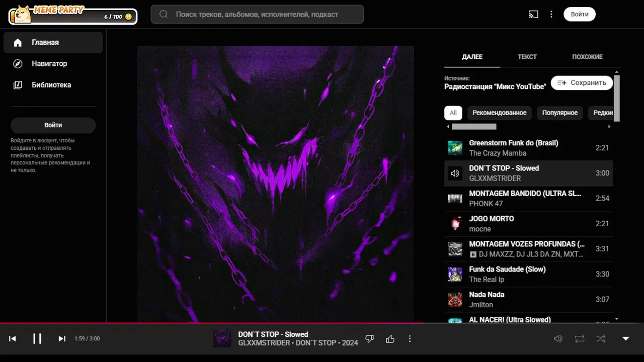Click the Главная home icon

(x=18, y=43)
